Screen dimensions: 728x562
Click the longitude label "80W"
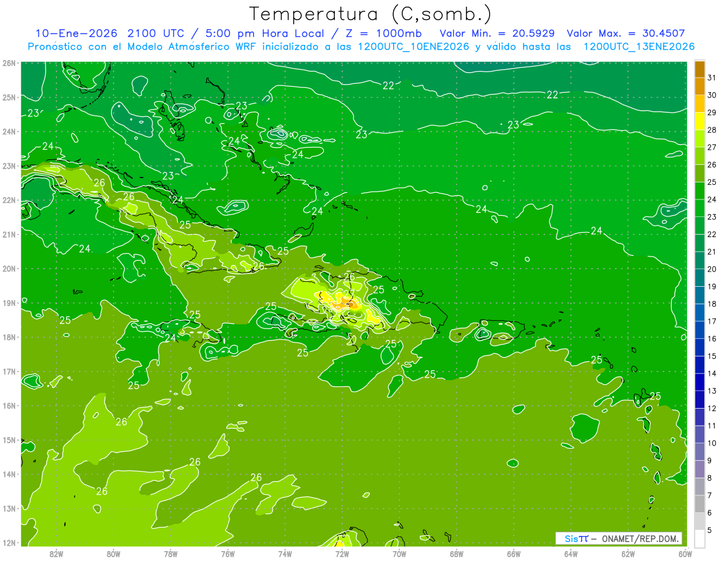pos(113,554)
